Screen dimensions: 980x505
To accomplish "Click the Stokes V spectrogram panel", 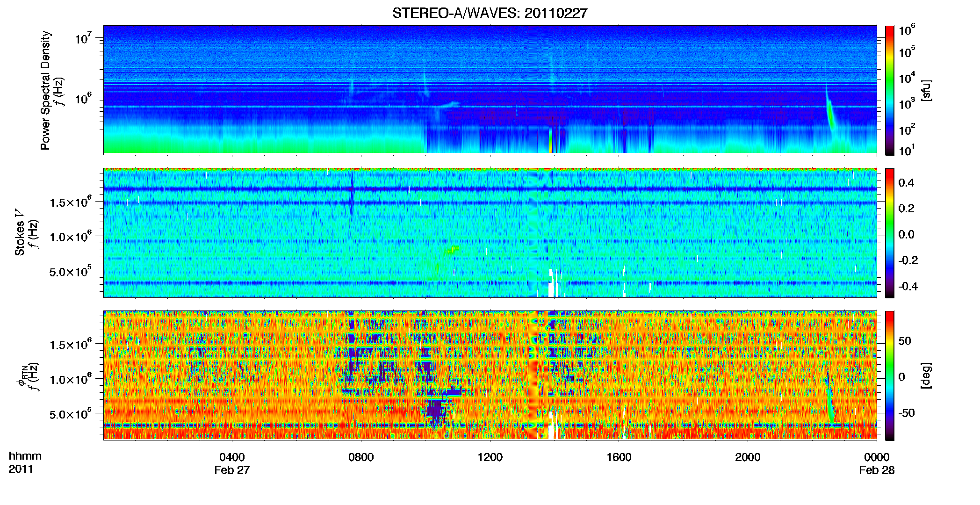I will click(x=490, y=232).
